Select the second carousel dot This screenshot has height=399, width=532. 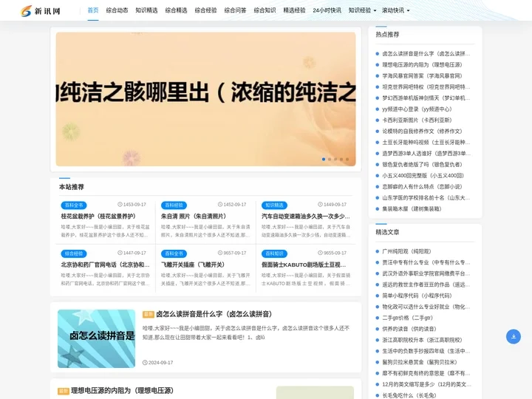pos(330,159)
